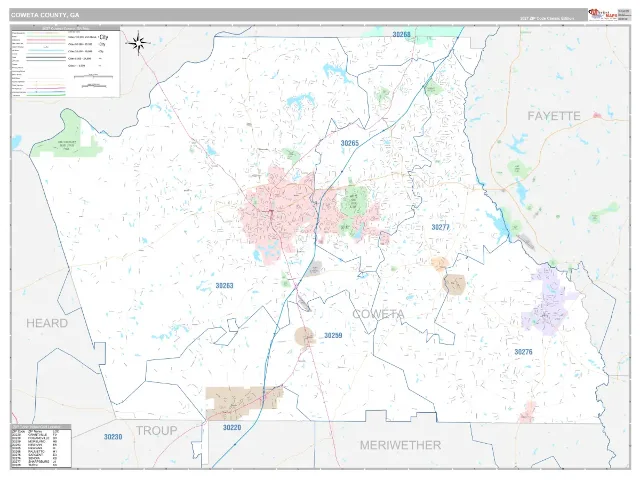This screenshot has height=480, width=640.
Task: Click the COWETA county name on map
Action: 378,314
